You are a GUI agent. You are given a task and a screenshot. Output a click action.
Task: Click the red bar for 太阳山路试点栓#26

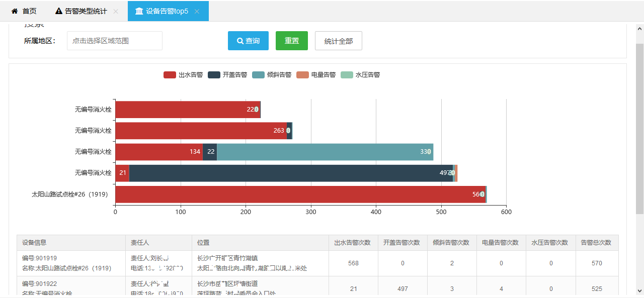(300, 194)
